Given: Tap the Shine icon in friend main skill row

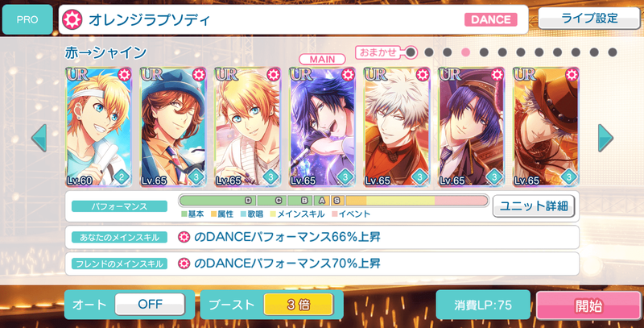Looking at the screenshot, I should pos(184,264).
